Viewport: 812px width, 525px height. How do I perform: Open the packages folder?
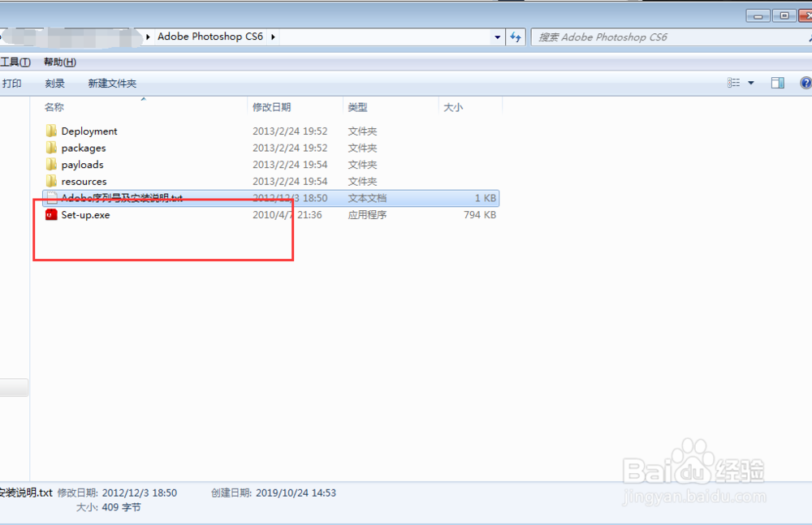(x=84, y=148)
